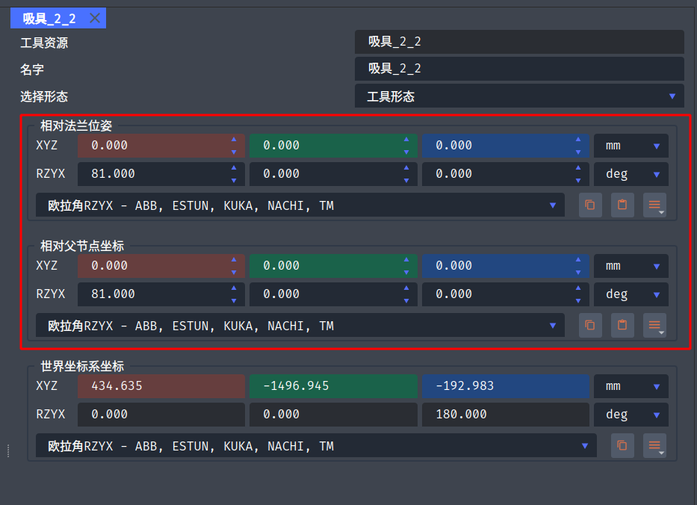697x505 pixels.
Task: Copy the 世界坐标系坐标 pose values
Action: (622, 445)
